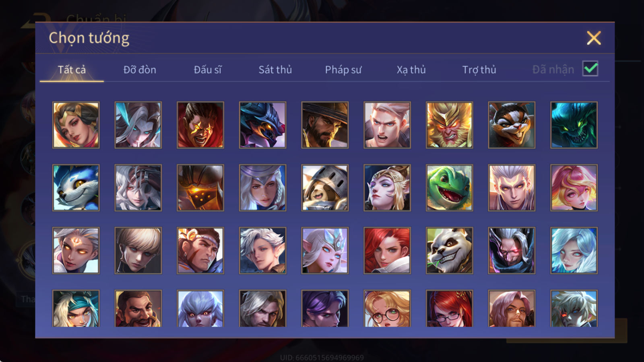Filter heroes by Xạ thủ tab
Image resolution: width=644 pixels, height=362 pixels.
pos(411,70)
